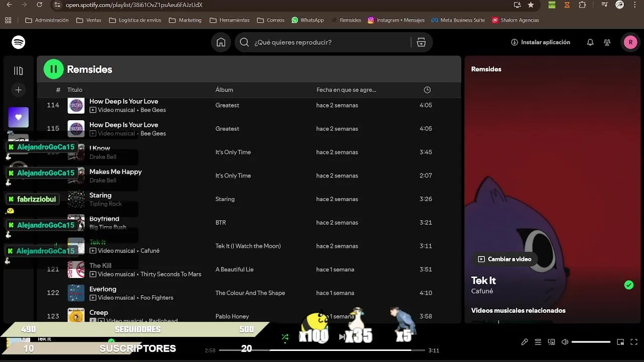
Task: Enter full screen player icon
Action: click(634, 342)
